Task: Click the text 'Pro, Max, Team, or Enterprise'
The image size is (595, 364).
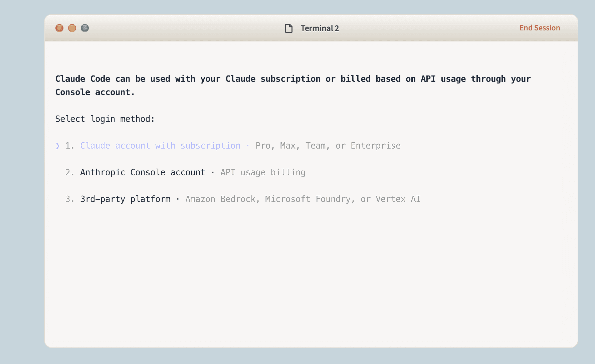Action: [328, 146]
